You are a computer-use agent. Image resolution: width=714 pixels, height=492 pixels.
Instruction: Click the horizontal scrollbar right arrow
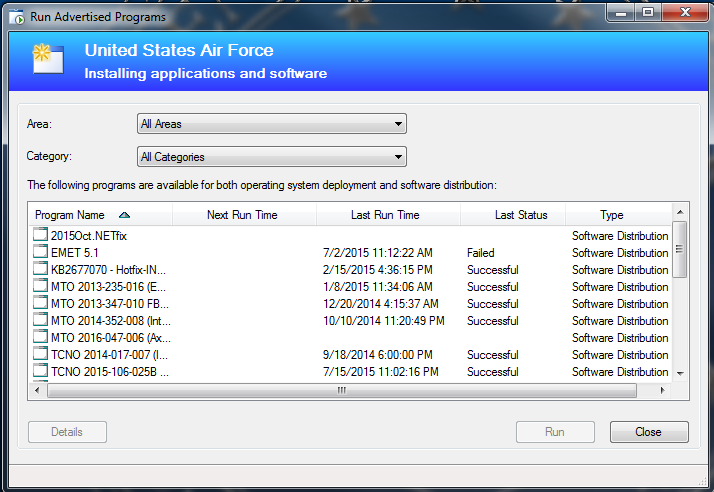665,390
